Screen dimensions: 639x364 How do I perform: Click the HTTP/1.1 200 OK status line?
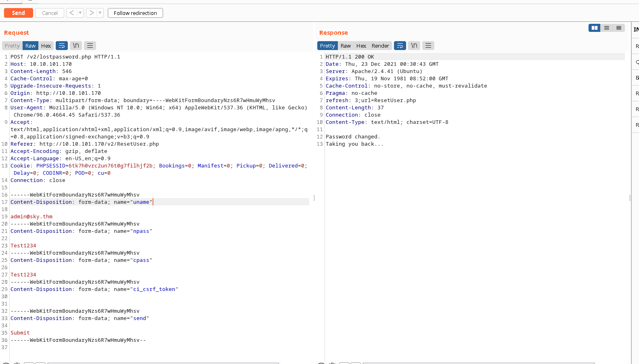[350, 57]
